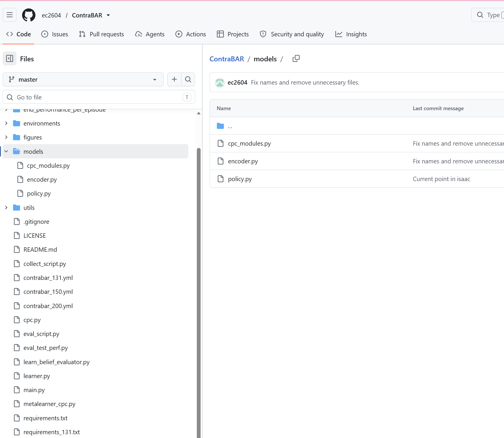
Task: Collapse the file tree side panel
Action: [x=10, y=59]
